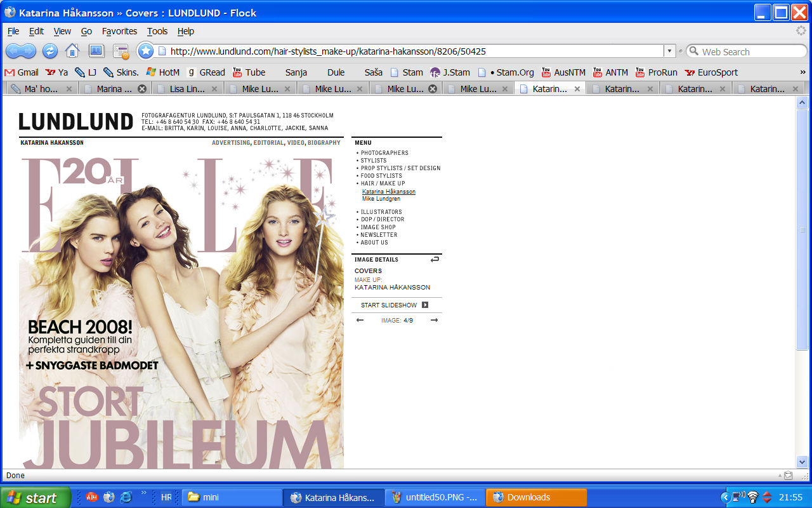This screenshot has width=812, height=508.
Task: Expand hidden quick launch icons chevron
Action: point(144,493)
